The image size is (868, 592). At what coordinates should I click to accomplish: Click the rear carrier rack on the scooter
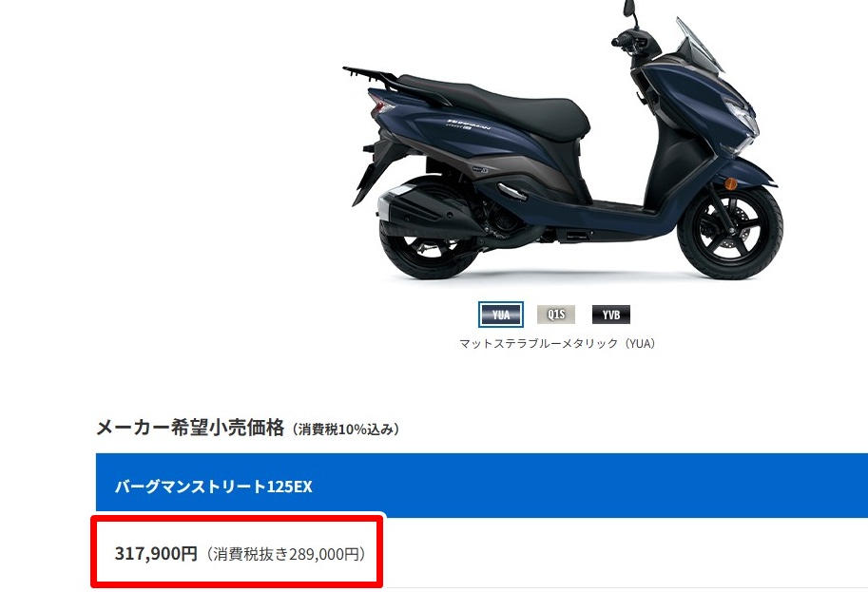point(370,76)
